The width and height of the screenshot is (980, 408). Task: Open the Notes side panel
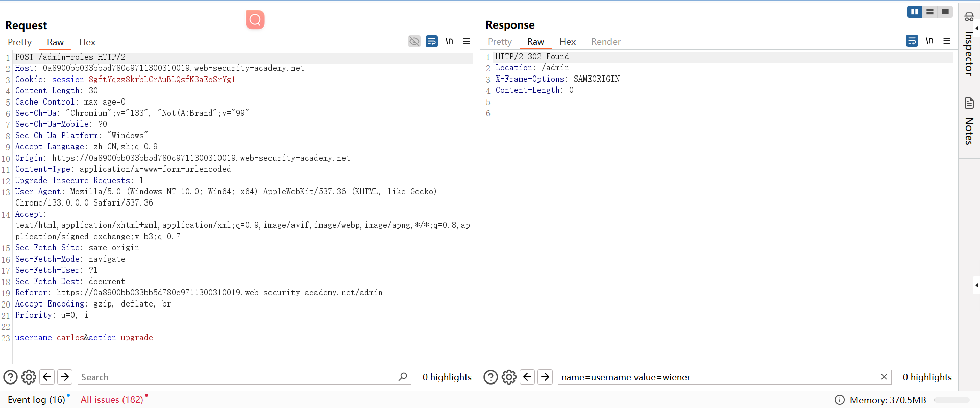pyautogui.click(x=969, y=121)
